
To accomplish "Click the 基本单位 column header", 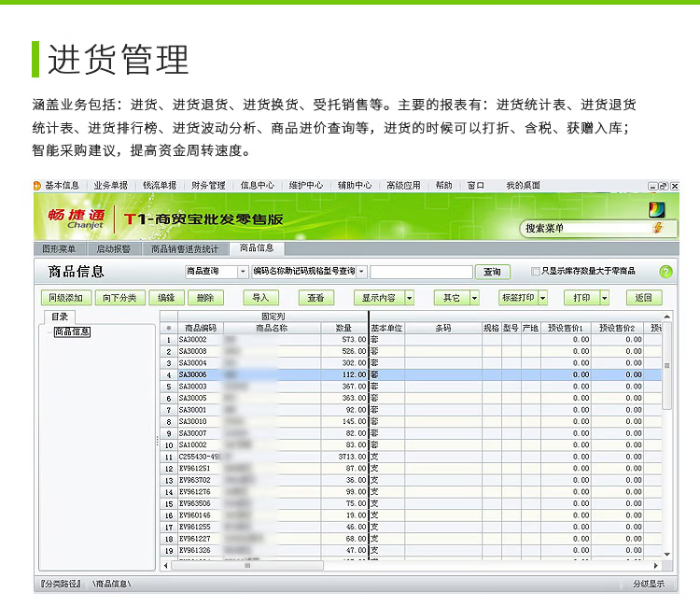I will [386, 328].
